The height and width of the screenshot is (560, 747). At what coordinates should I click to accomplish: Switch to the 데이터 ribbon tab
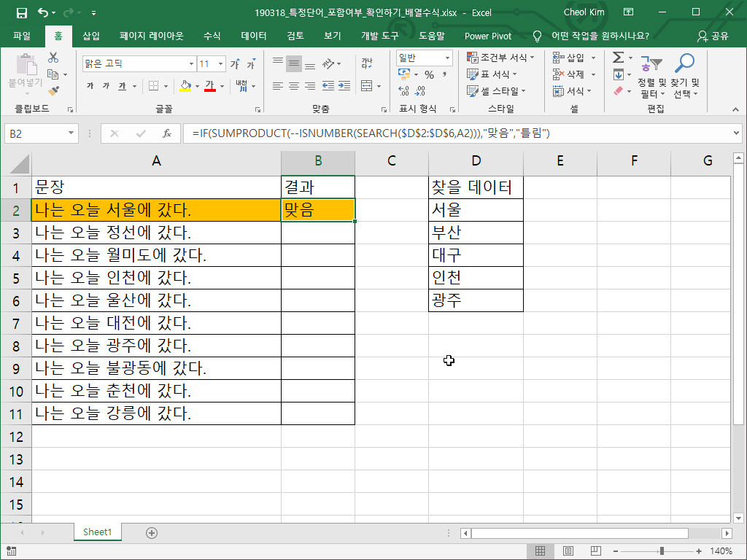[x=253, y=36]
